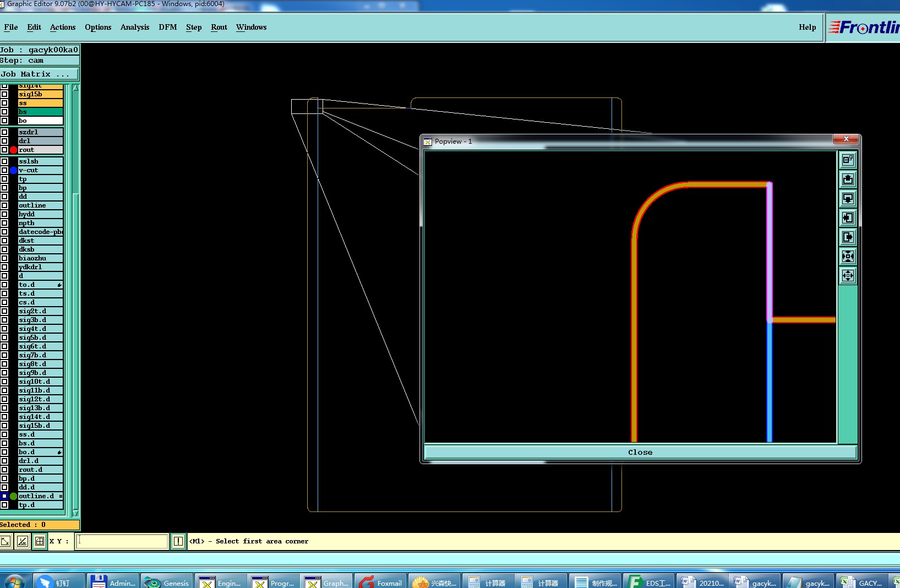The width and height of the screenshot is (900, 588).
Task: Toggle checkbox for npth layer
Action: pyautogui.click(x=4, y=223)
